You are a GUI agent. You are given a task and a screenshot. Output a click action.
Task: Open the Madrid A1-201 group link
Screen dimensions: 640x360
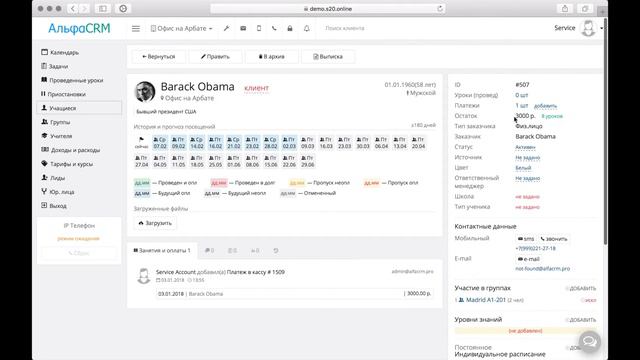(486, 300)
